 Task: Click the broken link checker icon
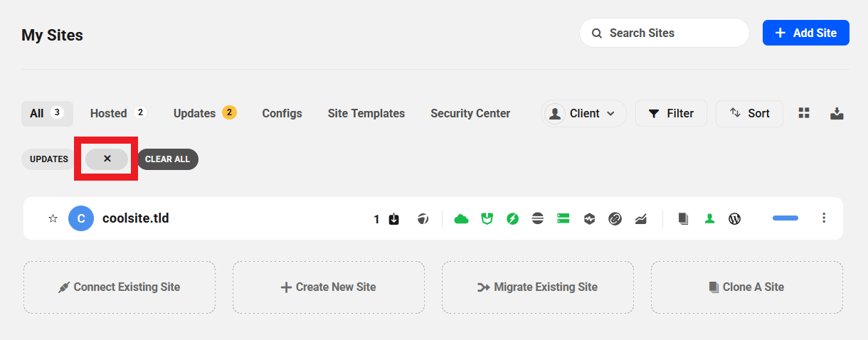tap(615, 219)
